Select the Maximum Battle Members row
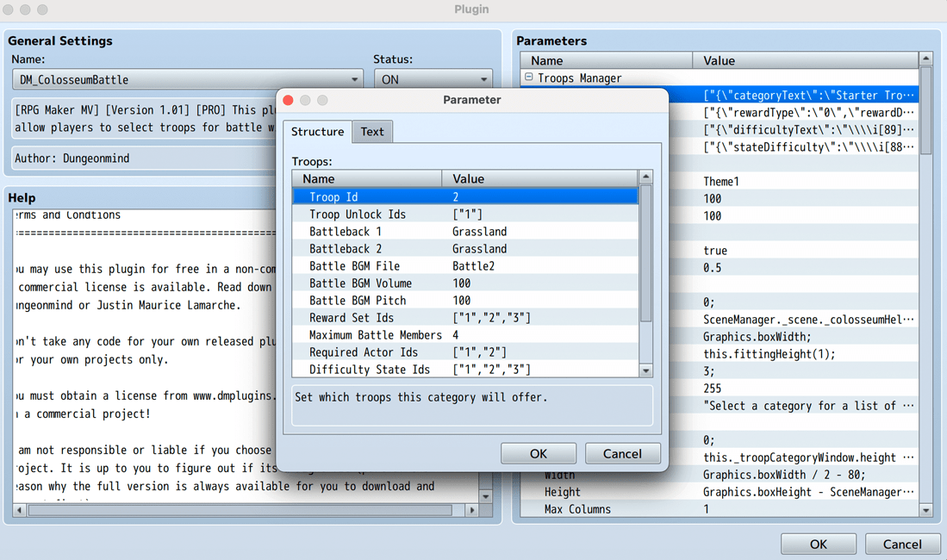Image resolution: width=947 pixels, height=560 pixels. tap(464, 334)
